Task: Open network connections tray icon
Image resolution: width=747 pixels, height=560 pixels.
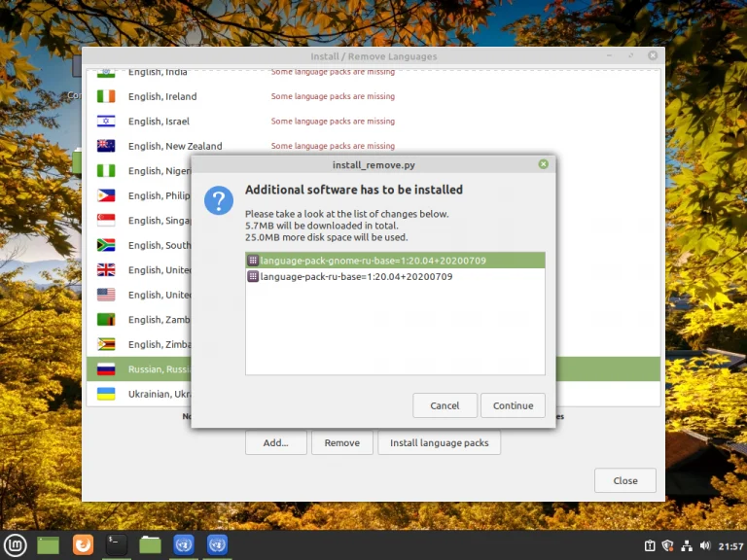Action: point(687,545)
